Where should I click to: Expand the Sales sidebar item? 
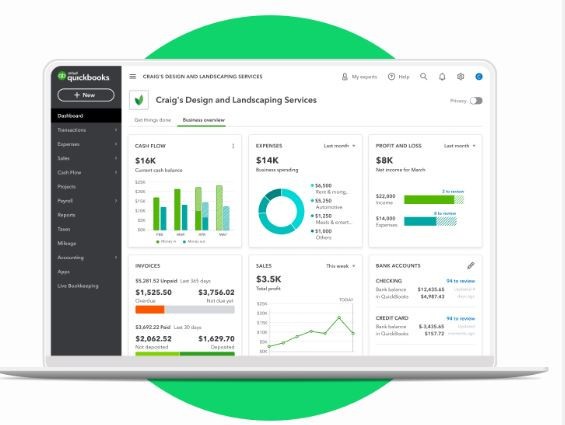click(x=86, y=158)
